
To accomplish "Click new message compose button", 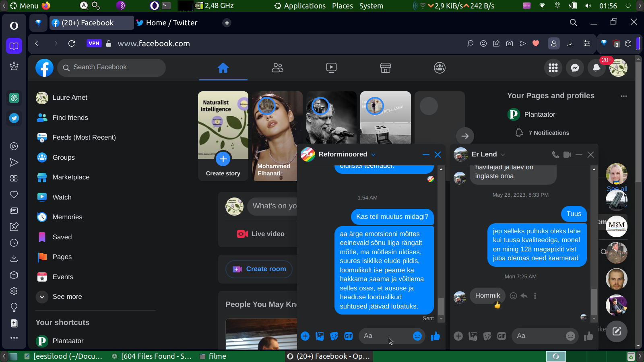I will (617, 331).
